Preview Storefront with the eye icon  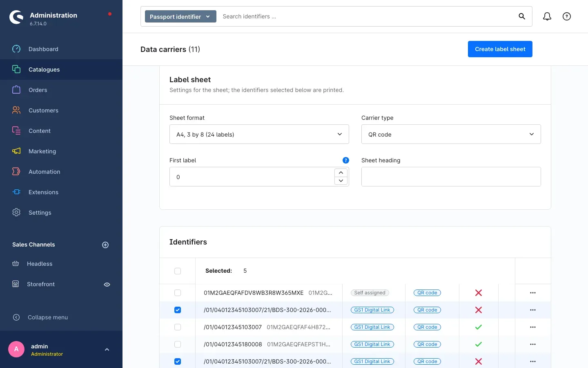point(107,285)
